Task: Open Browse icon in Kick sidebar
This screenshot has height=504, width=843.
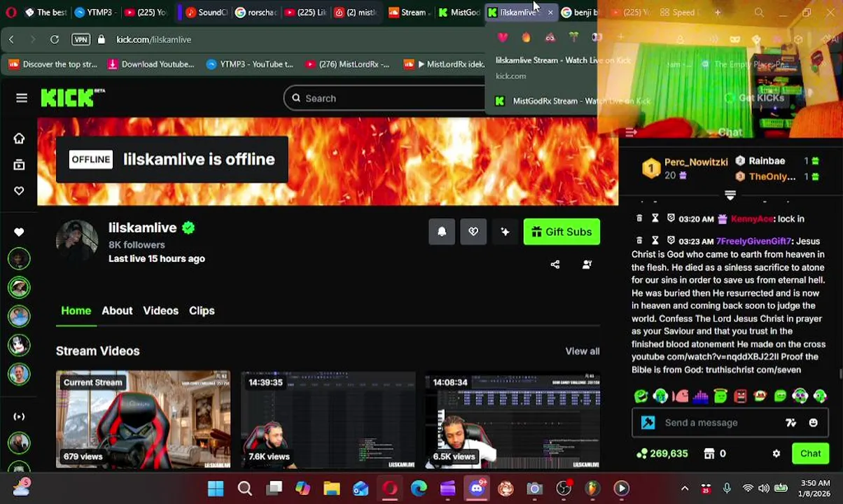Action: click(19, 164)
